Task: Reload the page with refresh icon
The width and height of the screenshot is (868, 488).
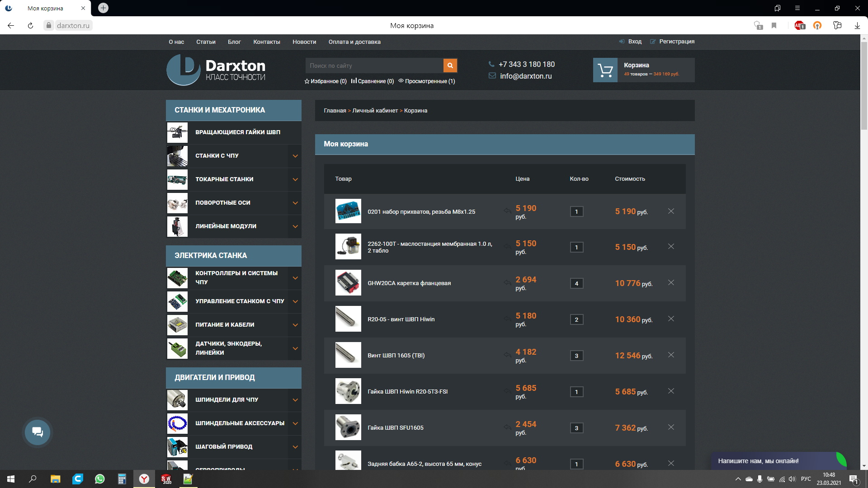Action: [30, 26]
